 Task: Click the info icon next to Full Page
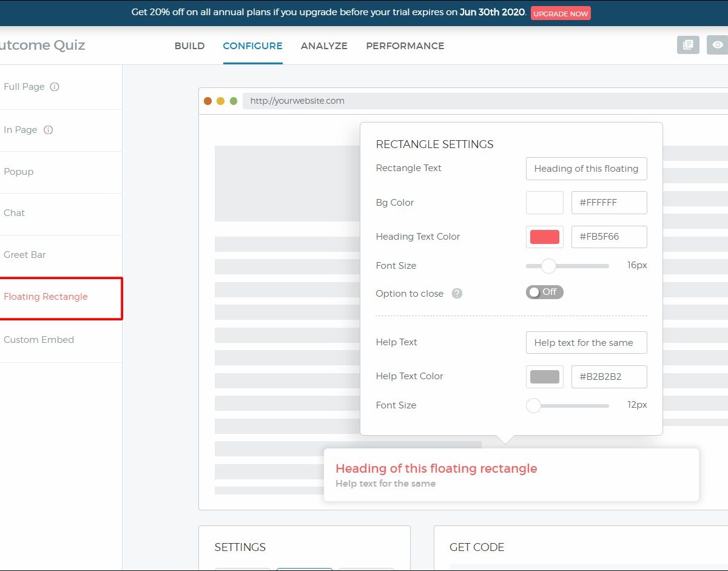55,87
